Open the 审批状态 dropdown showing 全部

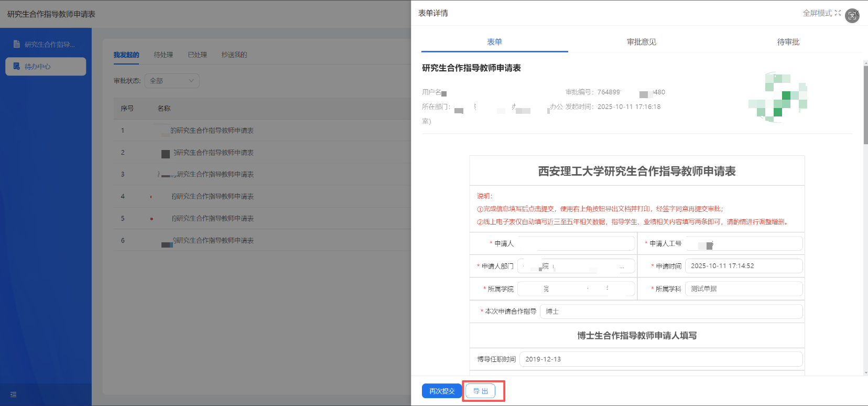pos(171,81)
